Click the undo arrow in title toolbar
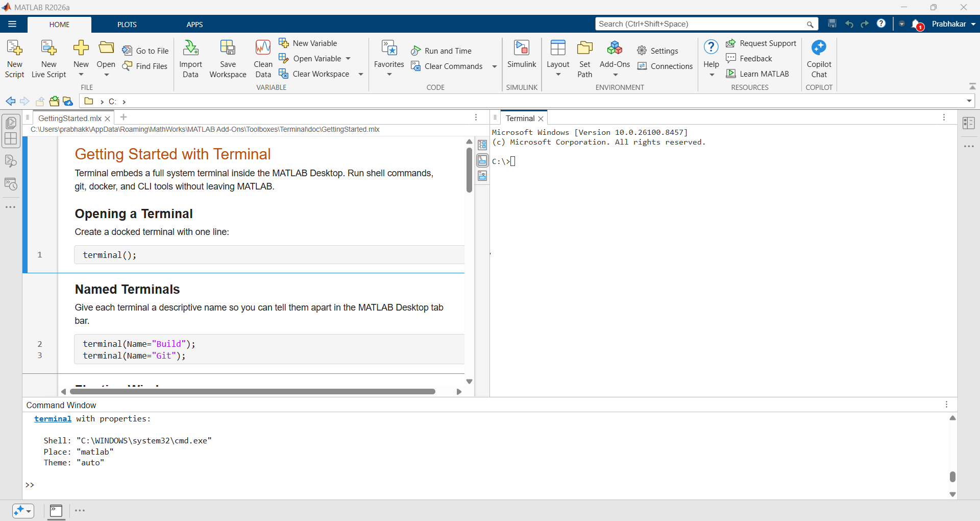Image resolution: width=980 pixels, height=521 pixels. click(x=849, y=24)
